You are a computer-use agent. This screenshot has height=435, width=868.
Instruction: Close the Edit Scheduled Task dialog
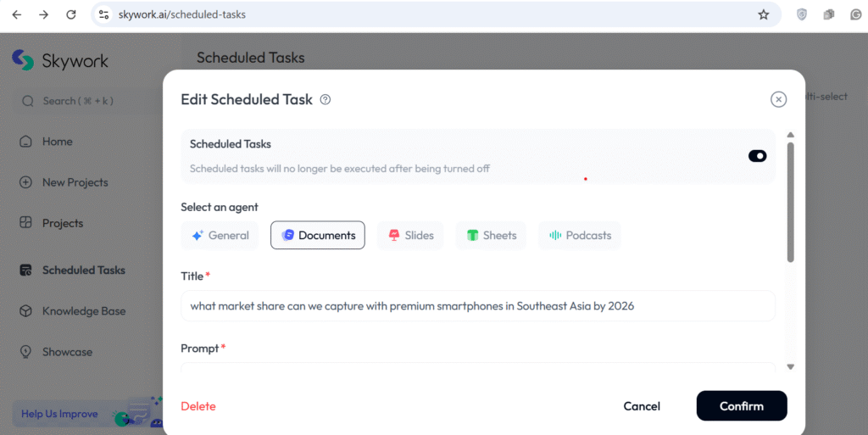click(778, 99)
